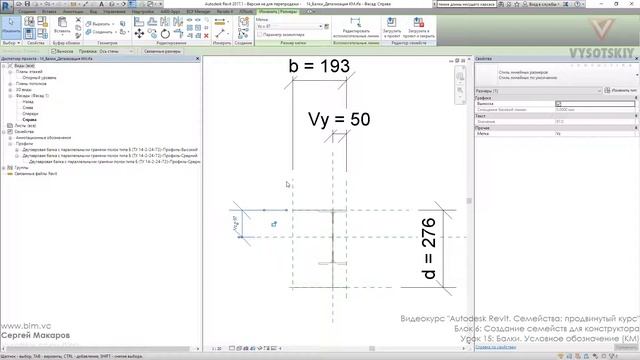Screen dimensions: 640x360
Task: Select the d = 276 dimension label
Action: coord(429,249)
